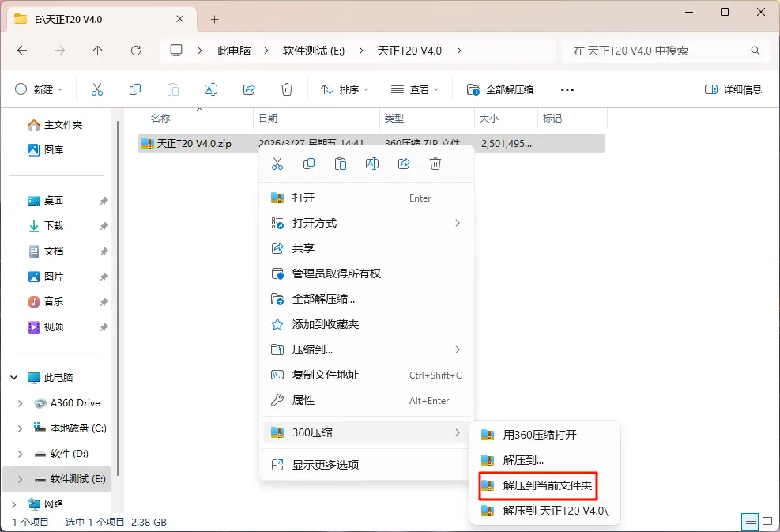
Task: Expand A360 Drive in the sidebar
Action: click(x=20, y=403)
